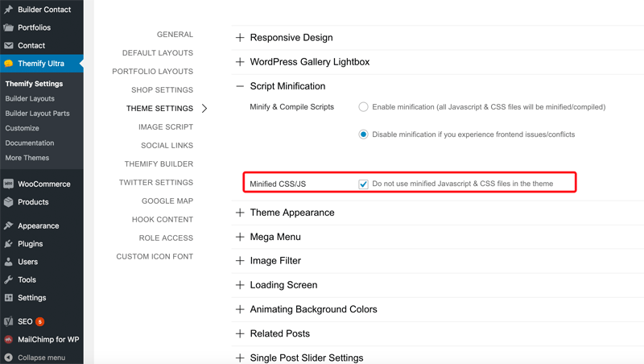Viewport: 644px width, 364px height.
Task: Click the Plugins plug icon
Action: (9, 244)
